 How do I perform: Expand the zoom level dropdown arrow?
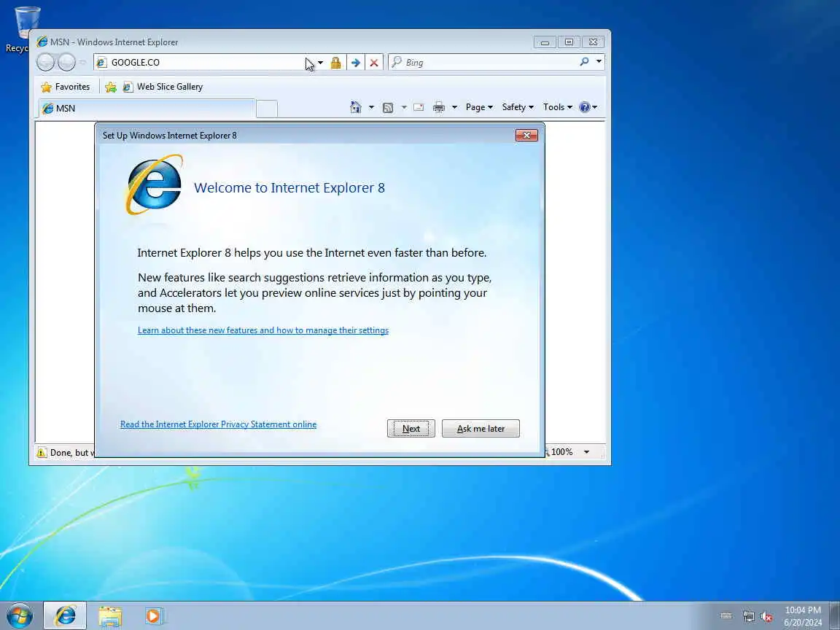[586, 452]
